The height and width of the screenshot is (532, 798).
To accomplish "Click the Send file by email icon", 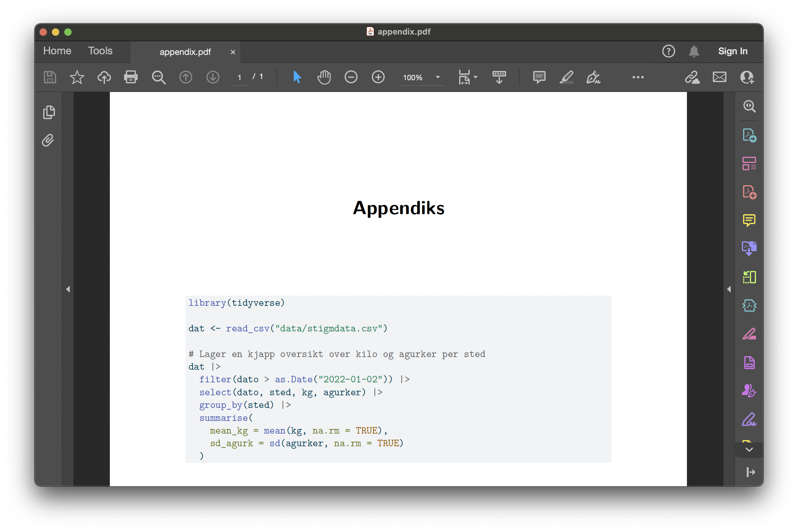I will (x=719, y=77).
